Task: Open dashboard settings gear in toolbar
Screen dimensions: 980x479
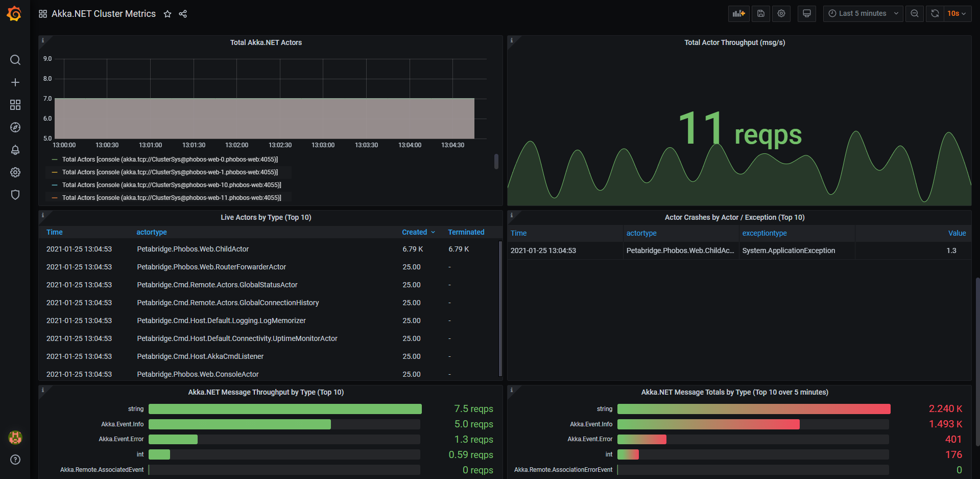Action: [781, 14]
